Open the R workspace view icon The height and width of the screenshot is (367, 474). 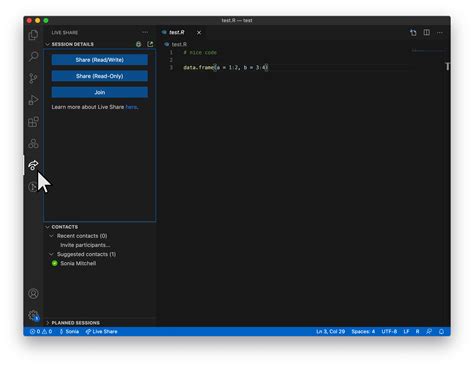pyautogui.click(x=33, y=144)
